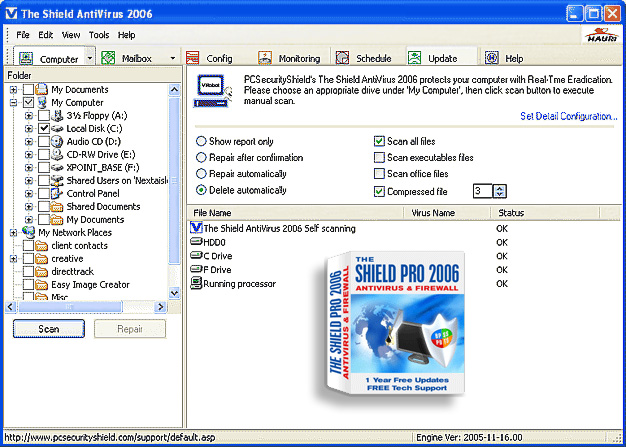Click the Update tab icon

click(x=414, y=58)
